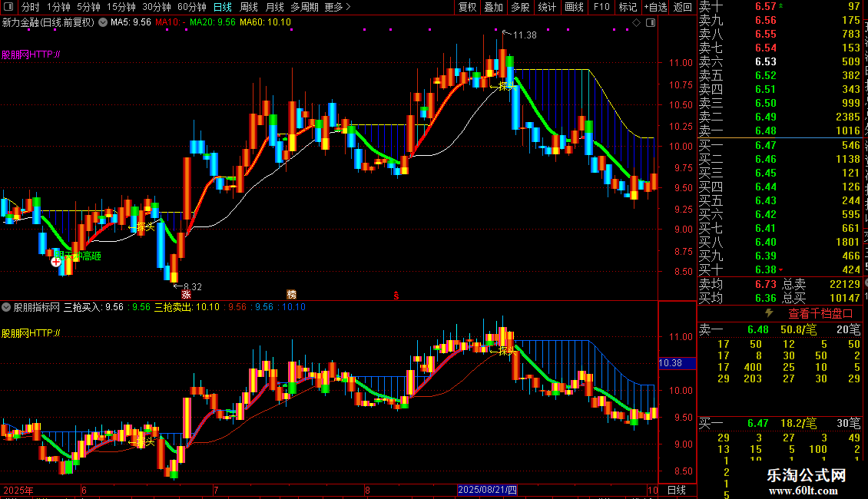Click the 11.38 high price label
Viewport: 868px width, 499px height.
(525, 35)
